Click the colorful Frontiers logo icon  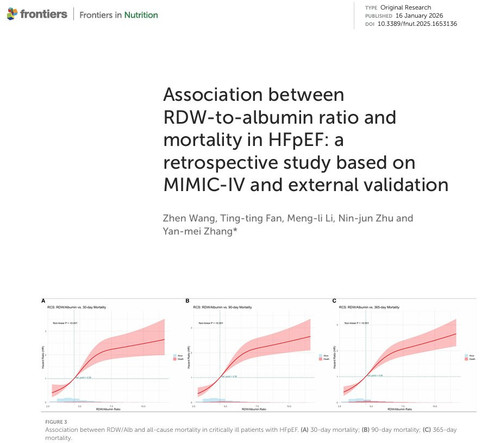pos(12,14)
